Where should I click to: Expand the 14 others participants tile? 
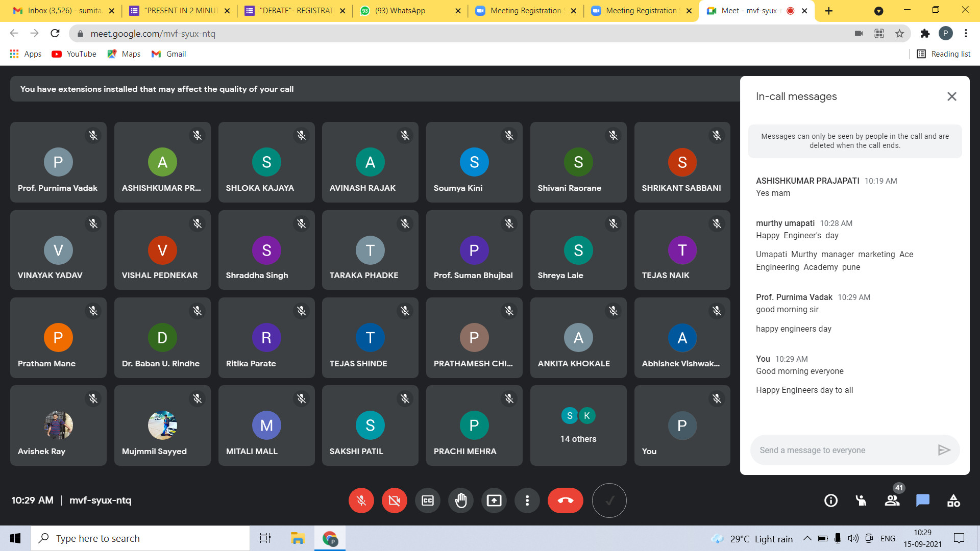pos(578,425)
